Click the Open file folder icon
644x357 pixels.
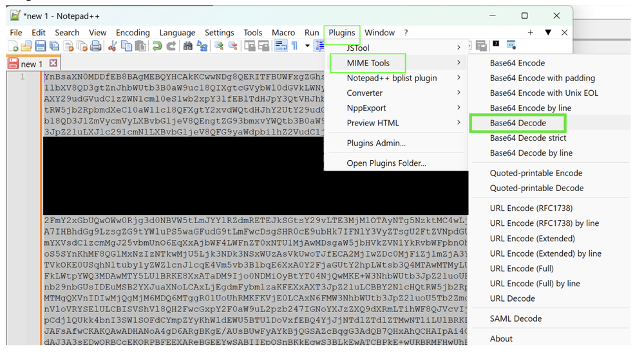[26, 46]
